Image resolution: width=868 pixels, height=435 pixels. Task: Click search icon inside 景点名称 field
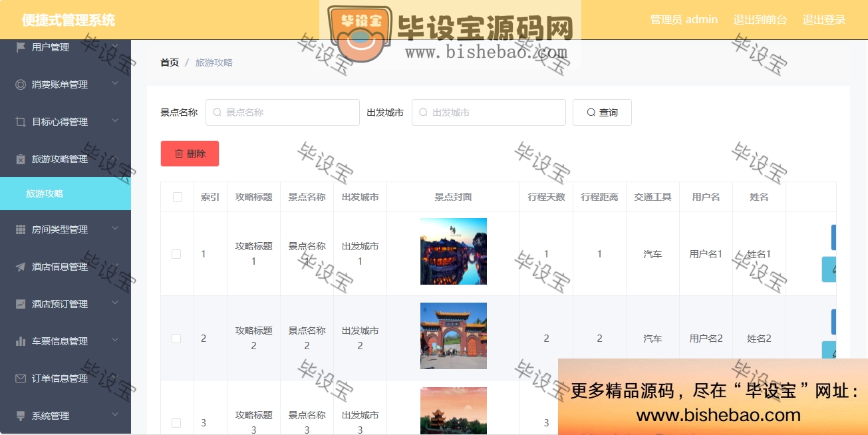[217, 112]
